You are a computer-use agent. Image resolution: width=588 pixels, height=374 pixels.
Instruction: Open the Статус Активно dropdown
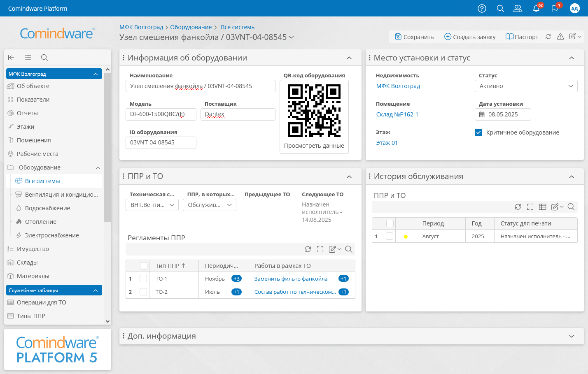pyautogui.click(x=526, y=86)
